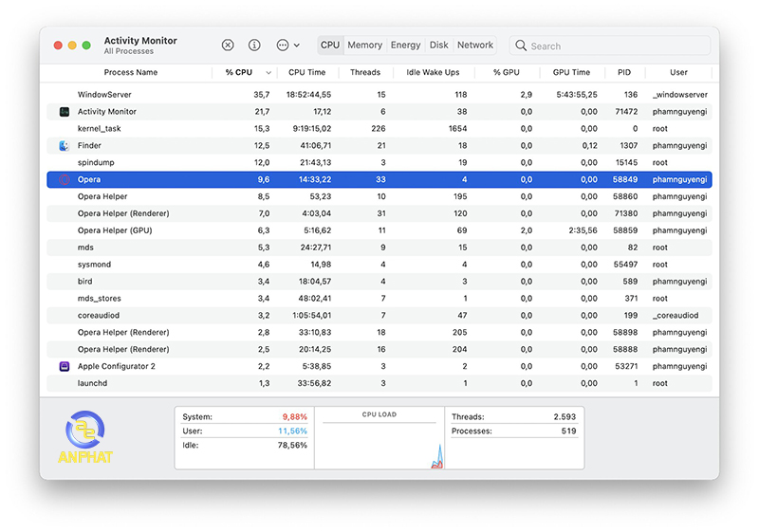Select Opera Helper (Renderer) with PID 71380
759x532 pixels.
click(x=123, y=213)
